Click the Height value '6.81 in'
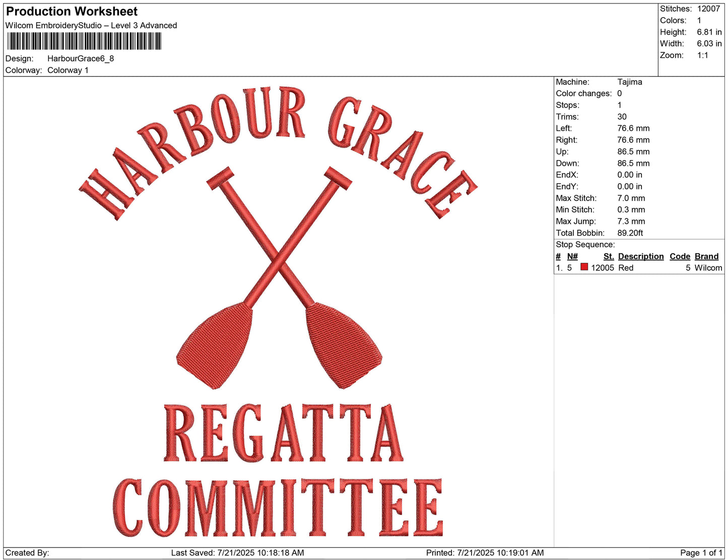This screenshot has height=560, width=728. pos(709,32)
